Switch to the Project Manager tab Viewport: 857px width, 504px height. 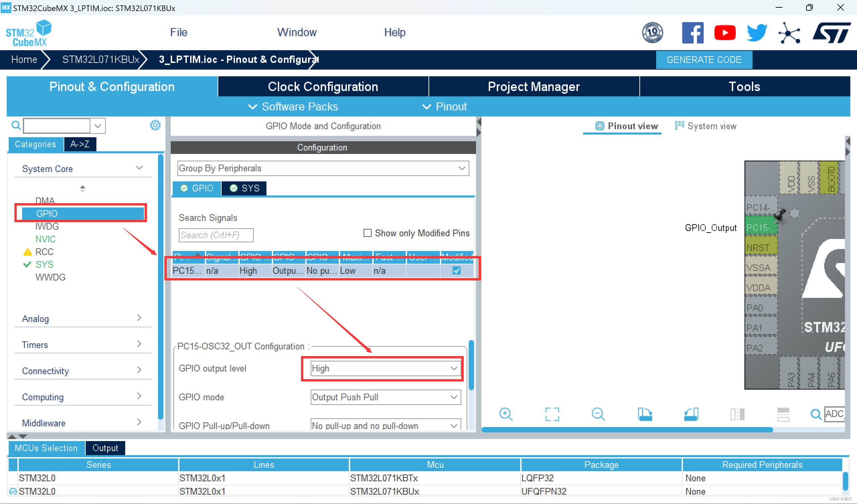(534, 86)
